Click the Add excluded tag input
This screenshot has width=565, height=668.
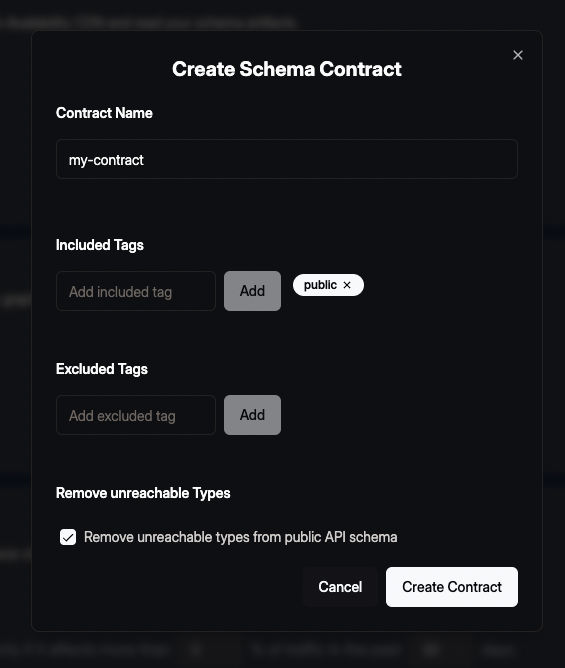pyautogui.click(x=136, y=415)
